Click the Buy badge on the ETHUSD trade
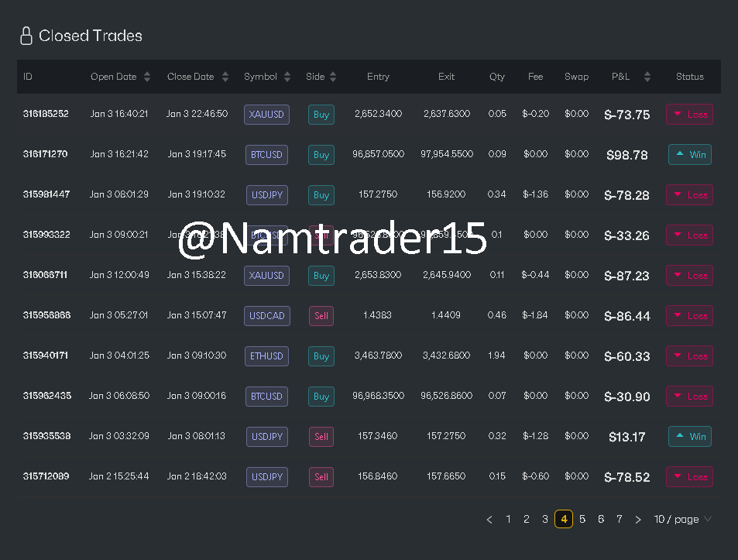The image size is (738, 560). pyautogui.click(x=321, y=356)
